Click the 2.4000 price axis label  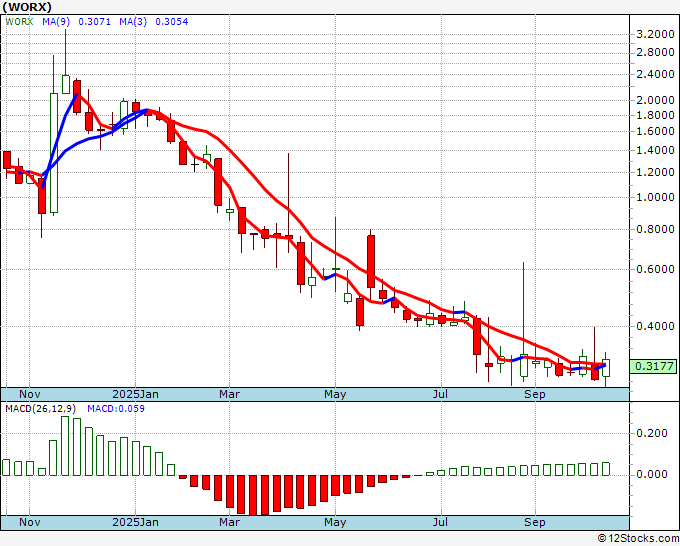(655, 74)
